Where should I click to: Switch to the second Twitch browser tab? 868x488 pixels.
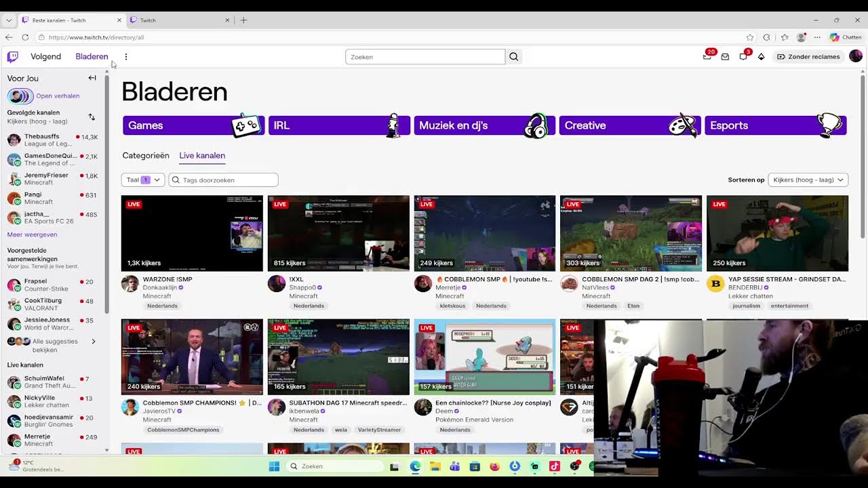pos(180,20)
